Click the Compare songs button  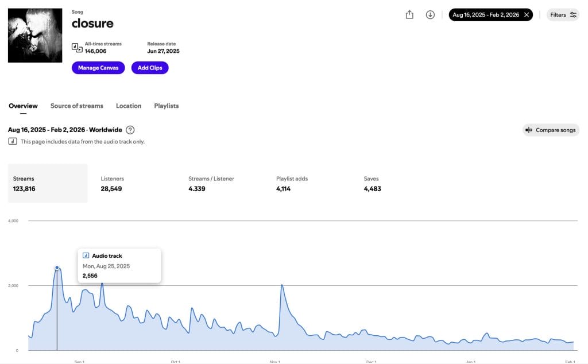click(x=551, y=130)
